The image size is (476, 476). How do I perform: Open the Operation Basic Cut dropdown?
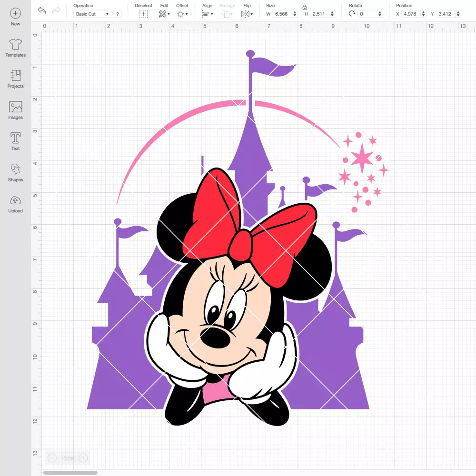click(x=92, y=14)
